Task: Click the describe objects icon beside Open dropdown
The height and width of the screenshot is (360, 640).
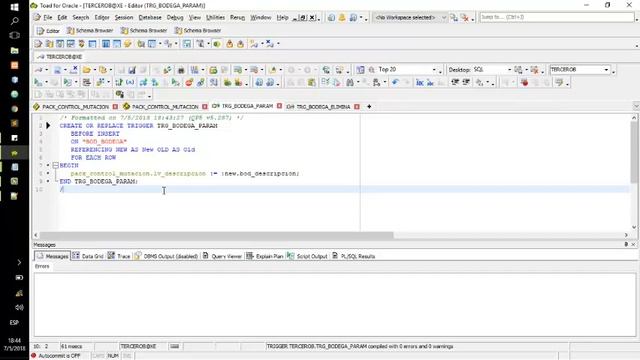Action: (x=103, y=70)
